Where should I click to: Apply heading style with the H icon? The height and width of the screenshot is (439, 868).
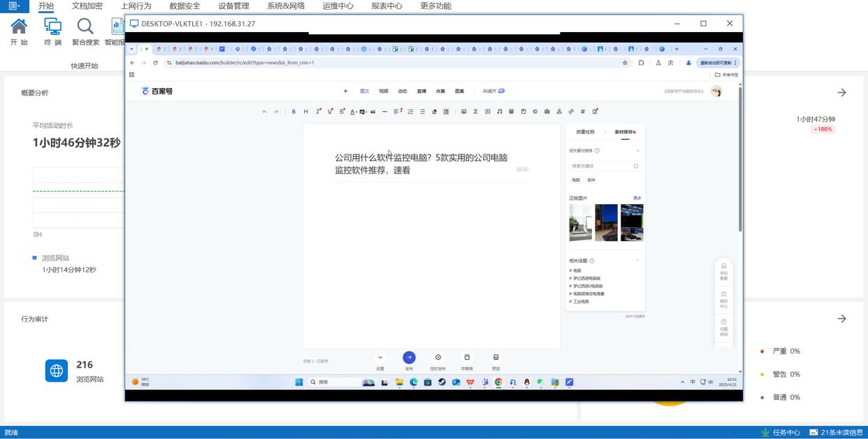coord(305,112)
